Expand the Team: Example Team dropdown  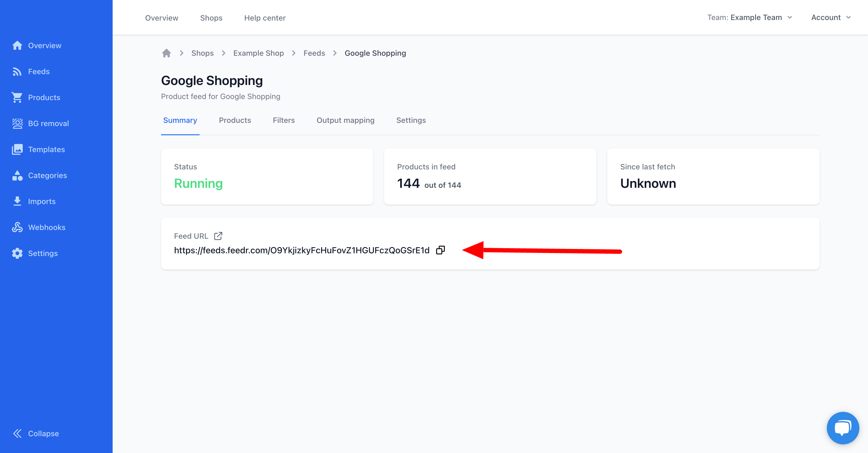coord(749,18)
